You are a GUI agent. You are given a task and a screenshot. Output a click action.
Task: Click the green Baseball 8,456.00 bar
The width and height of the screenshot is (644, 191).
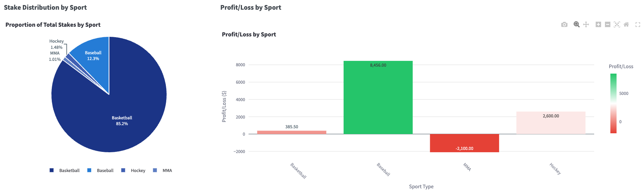pos(378,97)
